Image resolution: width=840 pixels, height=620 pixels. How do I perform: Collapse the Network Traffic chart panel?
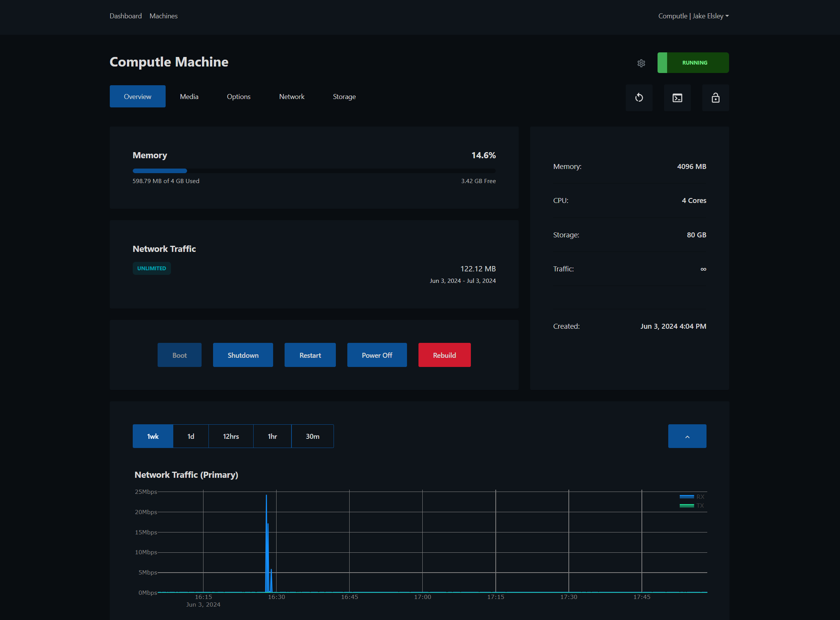pyautogui.click(x=687, y=436)
